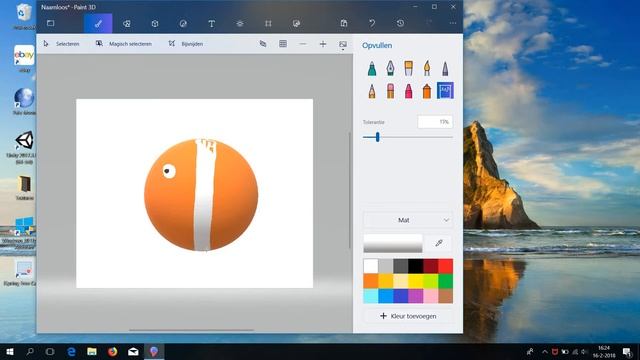This screenshot has height=360, width=640.
Task: Open the 3D shapes cube tab
Action: pyautogui.click(x=155, y=24)
